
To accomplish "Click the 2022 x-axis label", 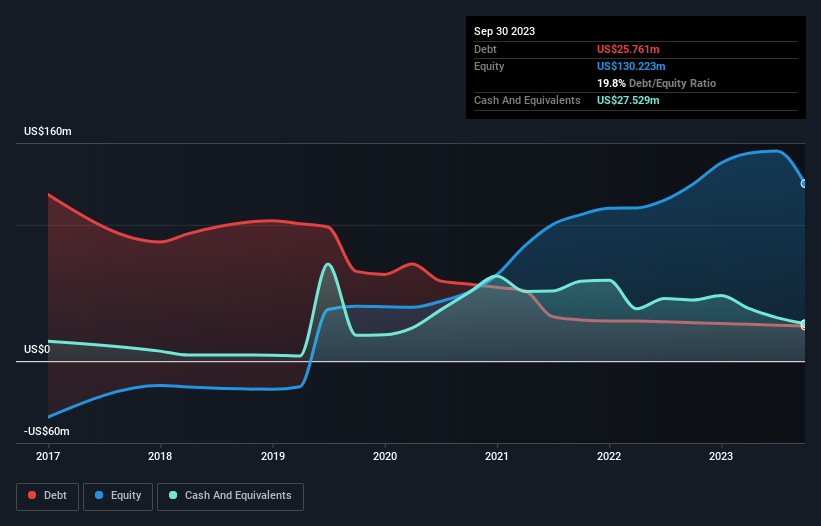I will click(609, 456).
